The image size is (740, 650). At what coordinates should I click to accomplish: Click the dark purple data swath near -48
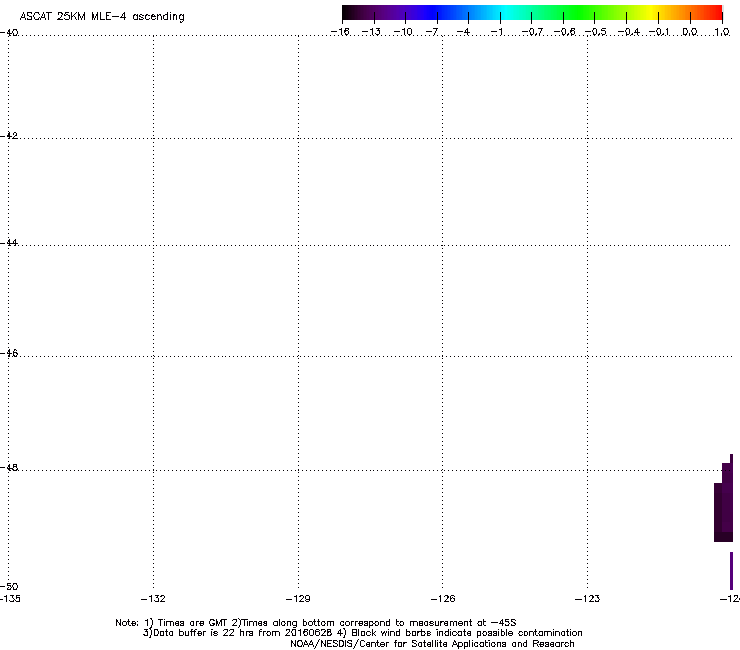[x=723, y=507]
